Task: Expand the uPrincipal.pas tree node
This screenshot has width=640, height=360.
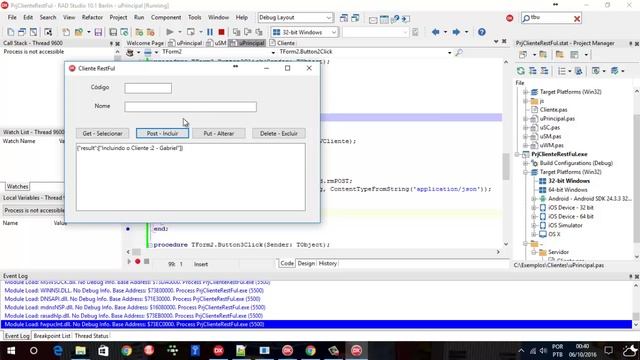Action: [x=526, y=119]
